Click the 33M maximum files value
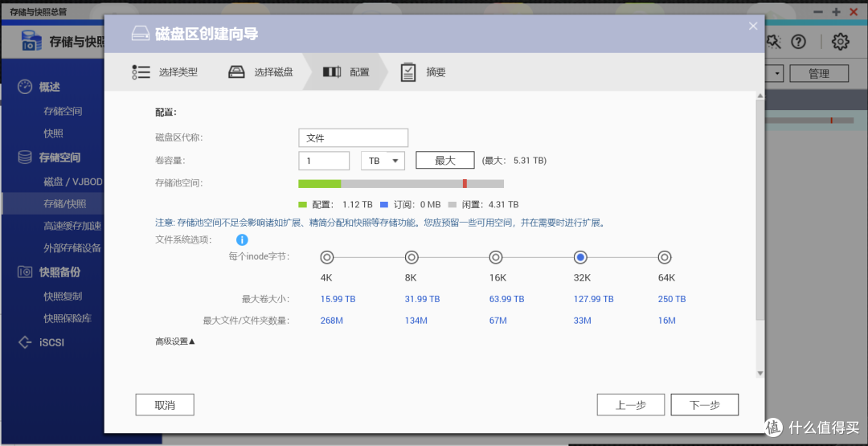This screenshot has width=868, height=446. [x=583, y=321]
